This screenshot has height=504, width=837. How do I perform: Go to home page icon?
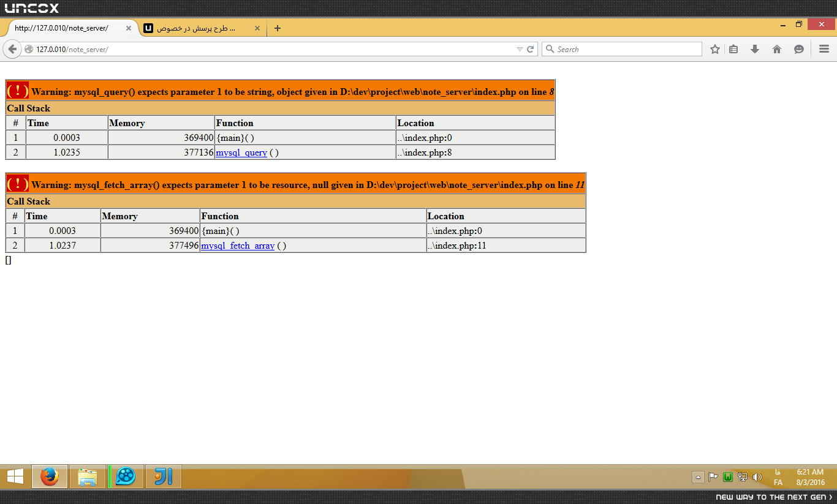(x=777, y=49)
